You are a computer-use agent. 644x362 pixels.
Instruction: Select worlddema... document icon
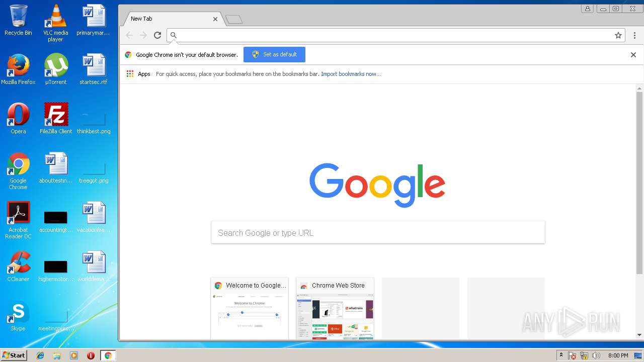pyautogui.click(x=94, y=266)
